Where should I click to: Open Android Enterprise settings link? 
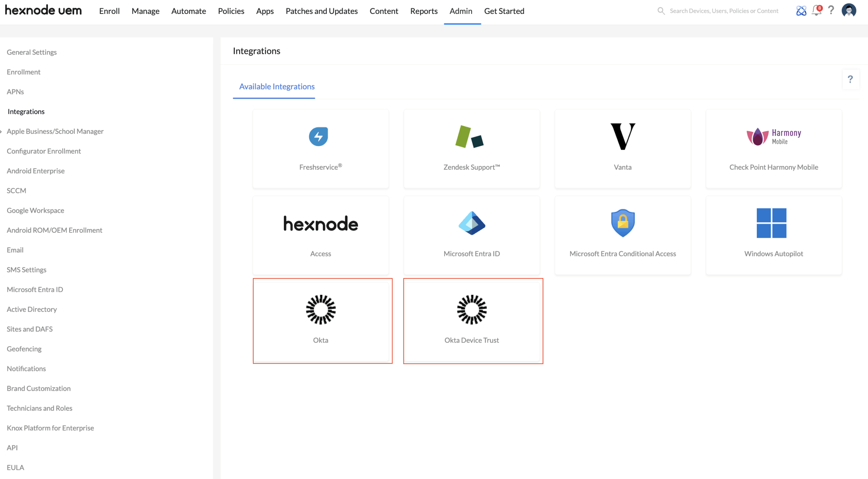36,171
